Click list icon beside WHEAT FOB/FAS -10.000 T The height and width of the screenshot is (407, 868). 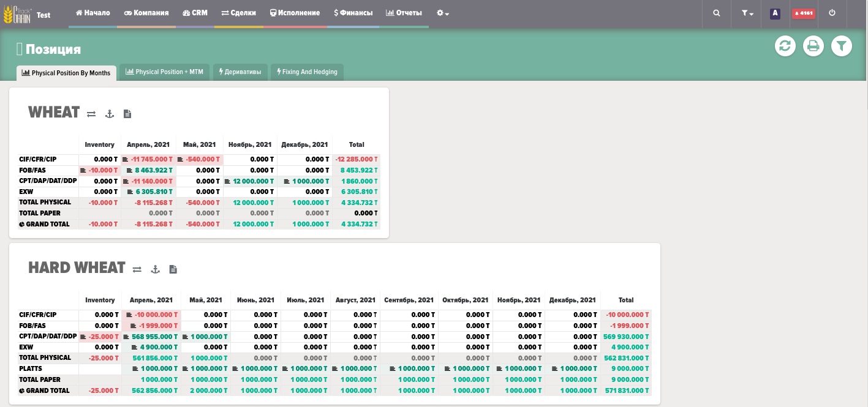click(x=83, y=171)
